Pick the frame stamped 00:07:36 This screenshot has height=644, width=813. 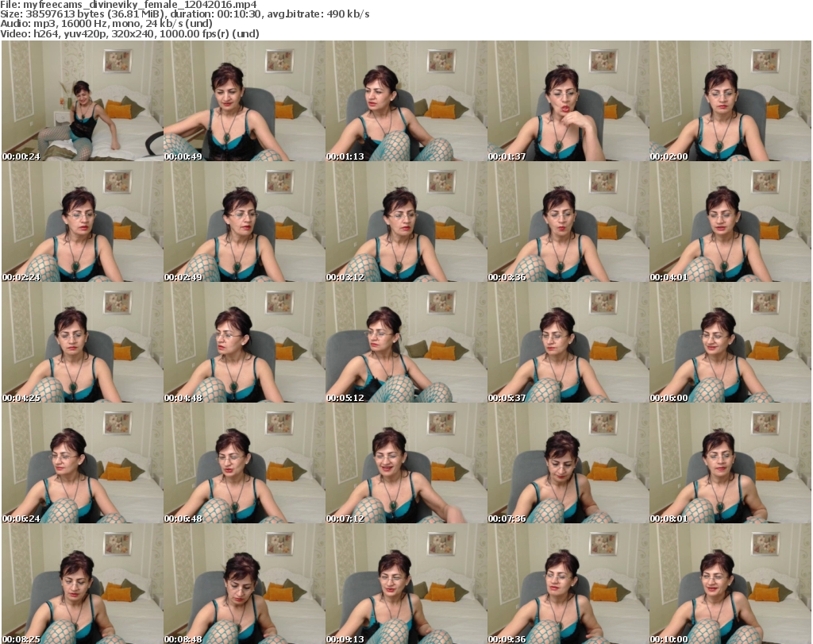[x=568, y=463]
